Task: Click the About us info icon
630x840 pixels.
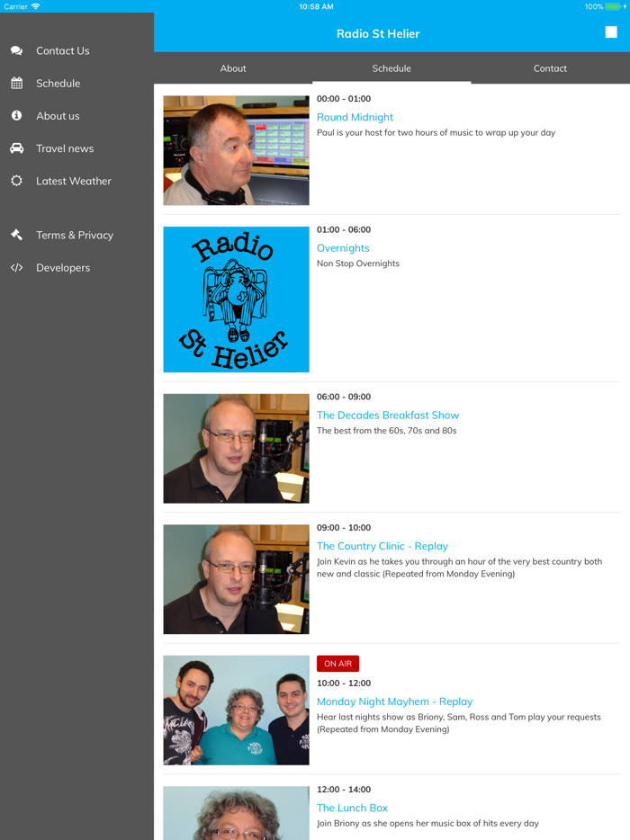Action: 16,116
